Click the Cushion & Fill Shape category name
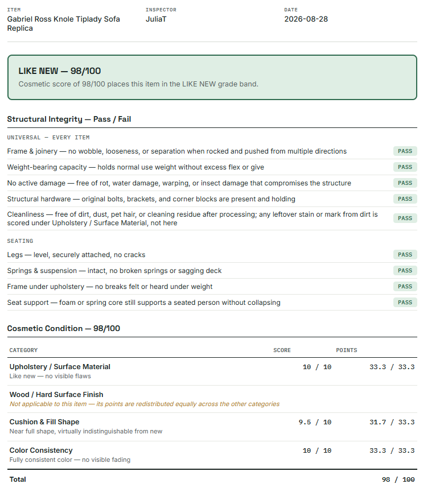 click(44, 422)
